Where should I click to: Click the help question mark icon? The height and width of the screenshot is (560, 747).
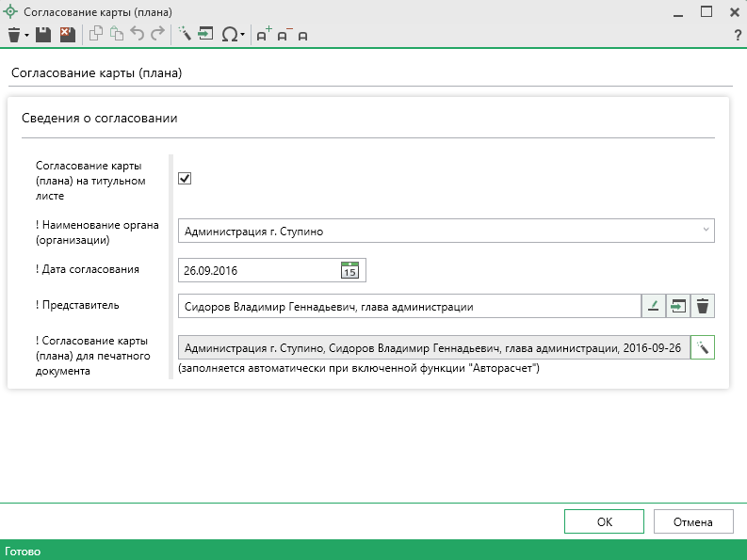pyautogui.click(x=738, y=36)
